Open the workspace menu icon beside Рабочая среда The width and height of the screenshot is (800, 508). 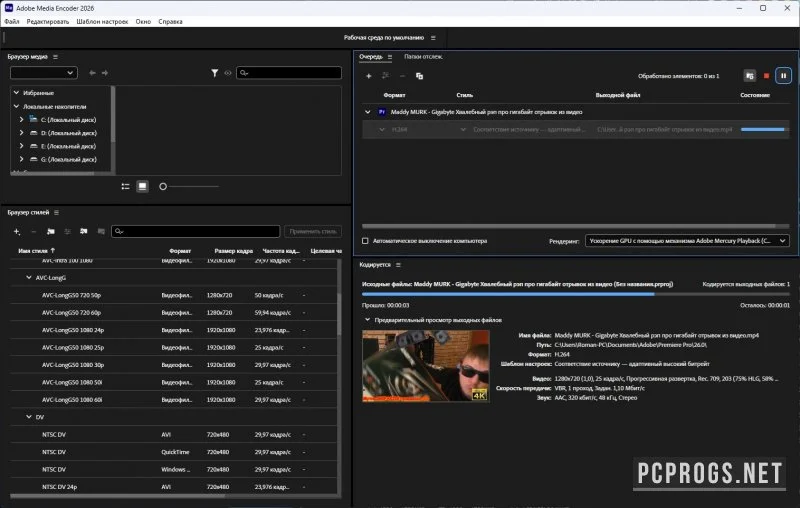(x=433, y=38)
